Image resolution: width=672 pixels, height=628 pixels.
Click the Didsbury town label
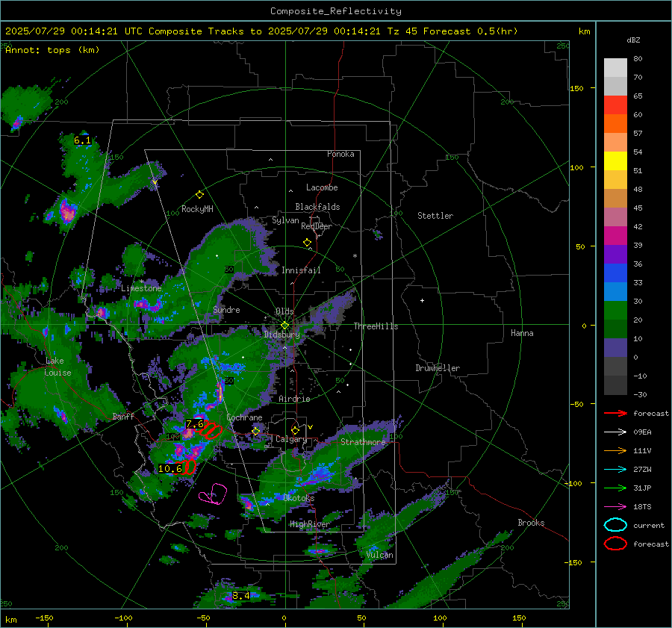(x=281, y=335)
